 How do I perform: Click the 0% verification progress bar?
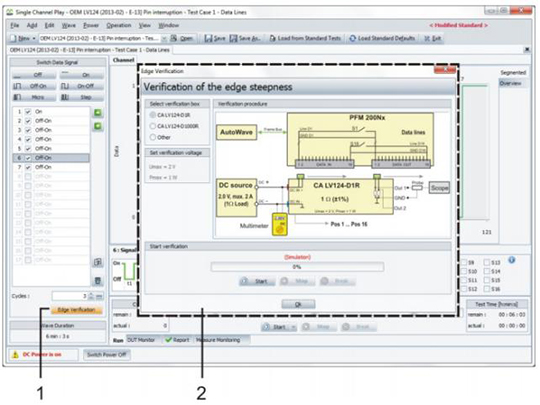pyautogui.click(x=297, y=267)
